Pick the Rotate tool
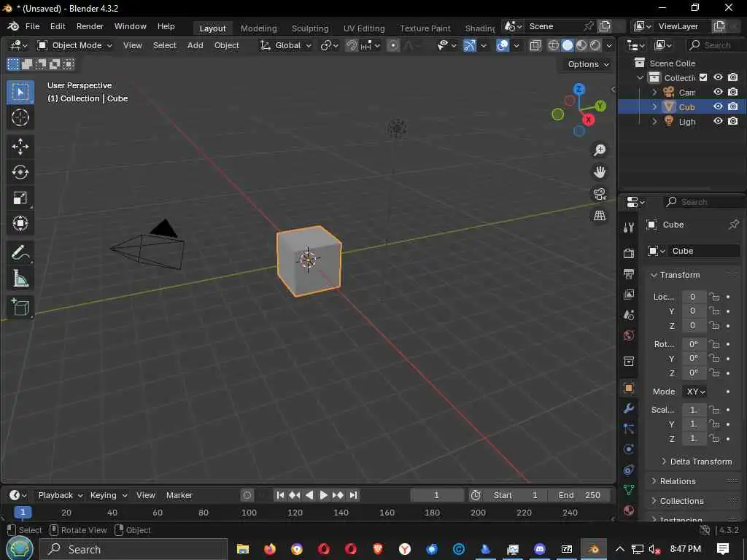747x560 pixels. point(20,172)
